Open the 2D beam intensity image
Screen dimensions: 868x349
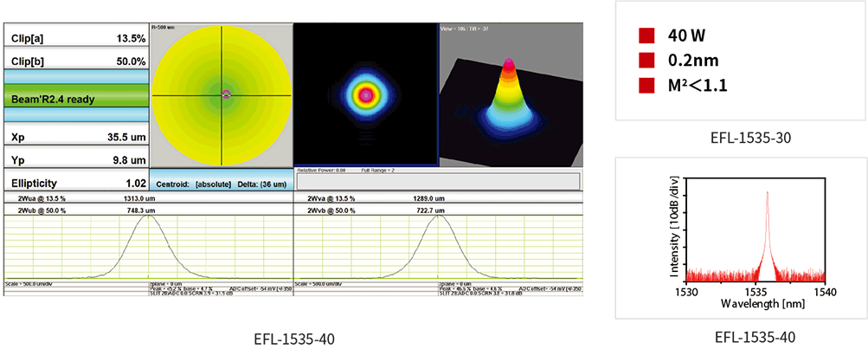point(365,94)
